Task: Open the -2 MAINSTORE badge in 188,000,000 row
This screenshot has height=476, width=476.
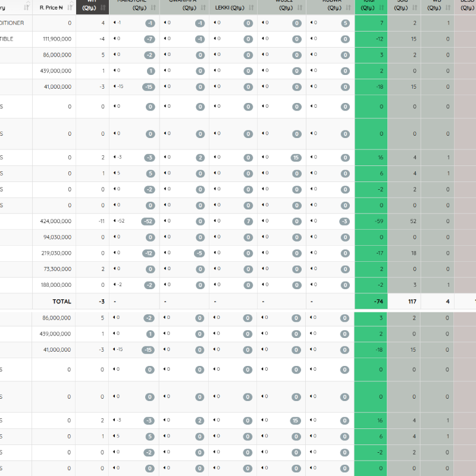Action: click(x=149, y=285)
